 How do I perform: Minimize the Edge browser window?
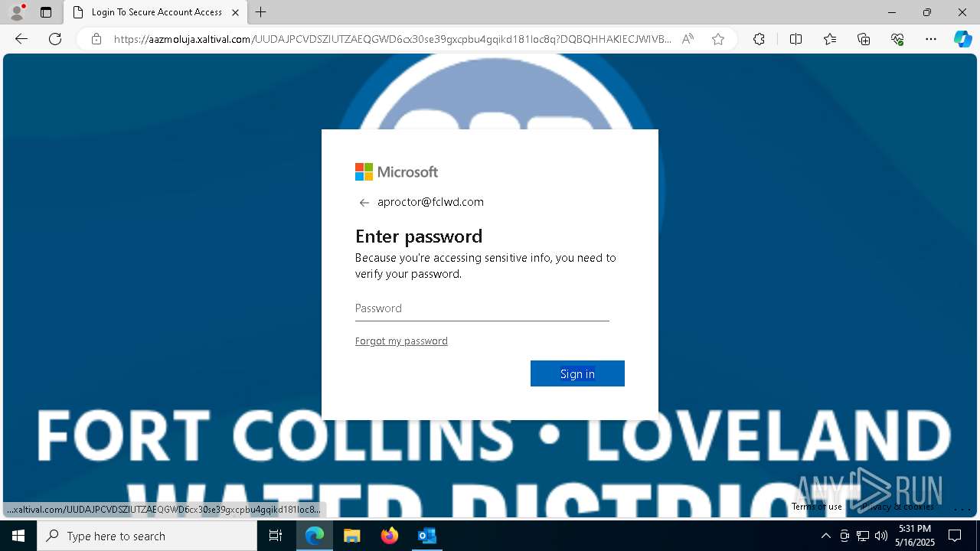coord(892,12)
